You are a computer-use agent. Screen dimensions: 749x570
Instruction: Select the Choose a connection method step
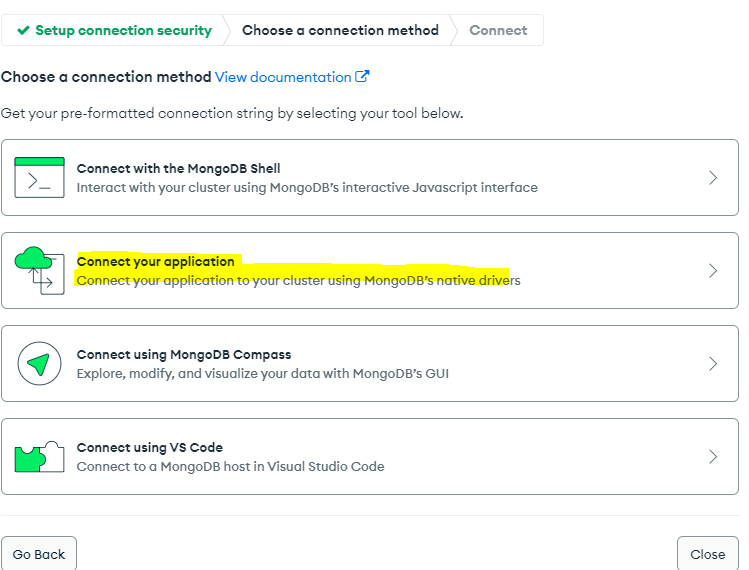[x=340, y=30]
